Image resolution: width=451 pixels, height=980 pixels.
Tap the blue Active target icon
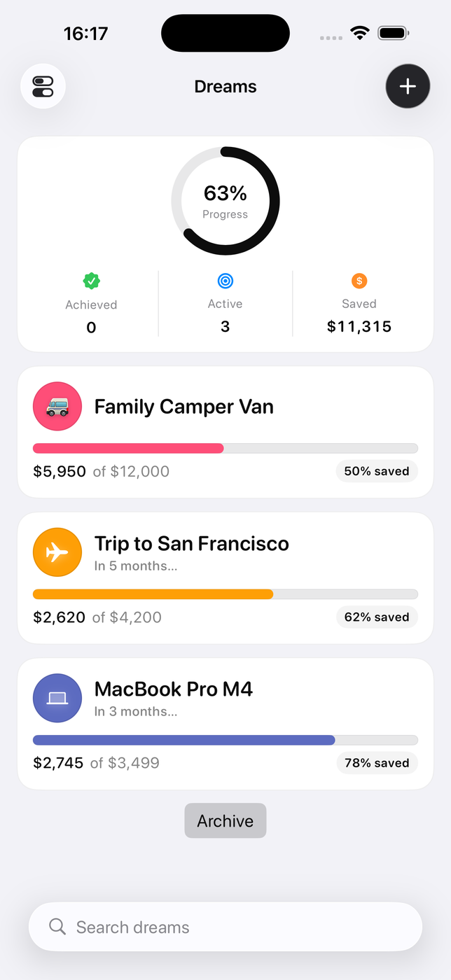coord(225,281)
